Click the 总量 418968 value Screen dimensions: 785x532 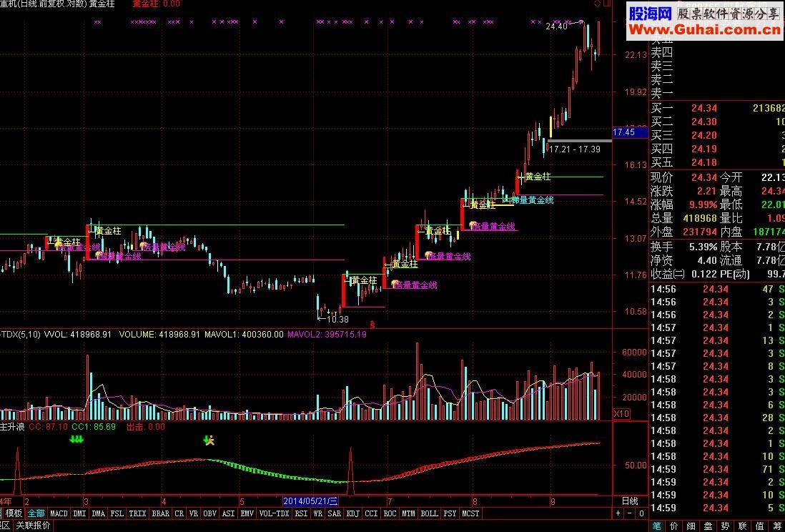pos(700,218)
